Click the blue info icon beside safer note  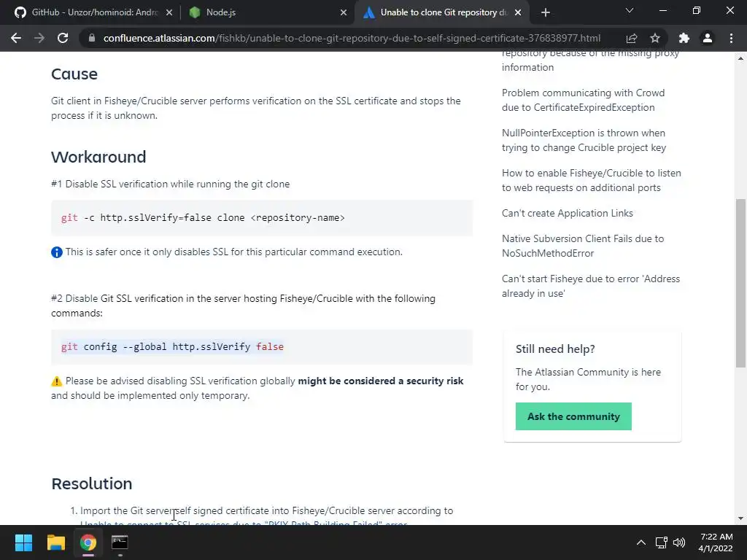[x=57, y=252]
